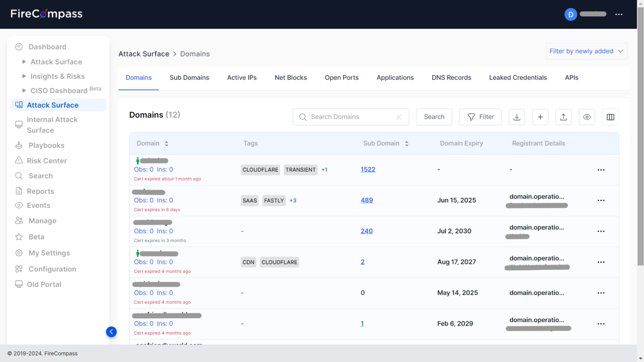Open the Open Ports tab
The height and width of the screenshot is (362, 644).
click(341, 78)
